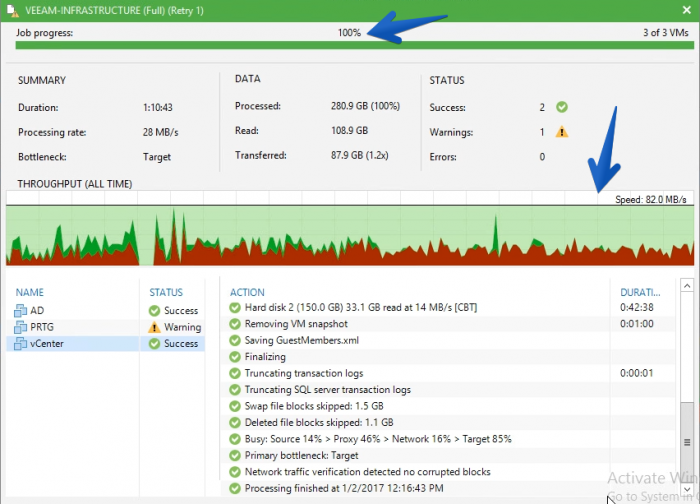Screen dimensions: 700x504
Task: Click check icon for Saving GuestMembers.xml
Action: 235,341
